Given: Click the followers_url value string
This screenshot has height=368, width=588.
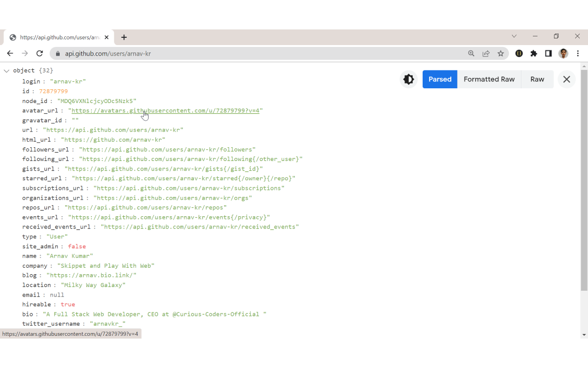Looking at the screenshot, I should (167, 149).
